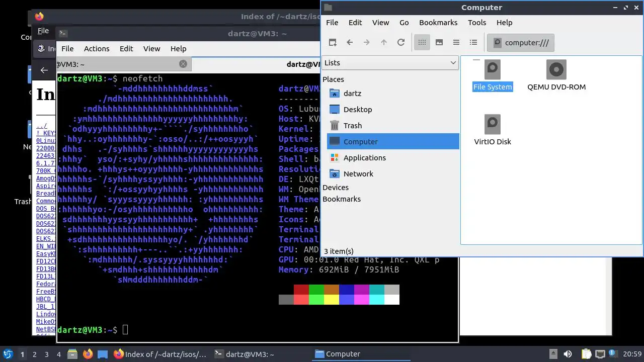Click the Bookmarks section in side pane
Viewport: 644px width, 362px height.
(342, 199)
